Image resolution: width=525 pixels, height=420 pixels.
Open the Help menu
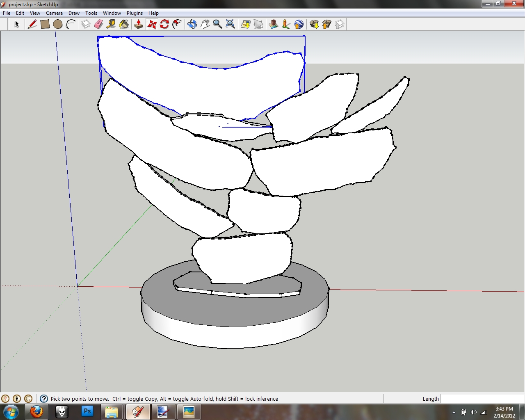[153, 13]
